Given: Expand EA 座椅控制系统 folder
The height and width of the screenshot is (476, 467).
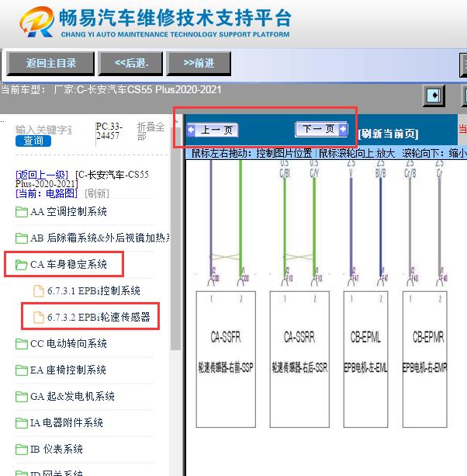Looking at the screenshot, I should pyautogui.click(x=68, y=370).
